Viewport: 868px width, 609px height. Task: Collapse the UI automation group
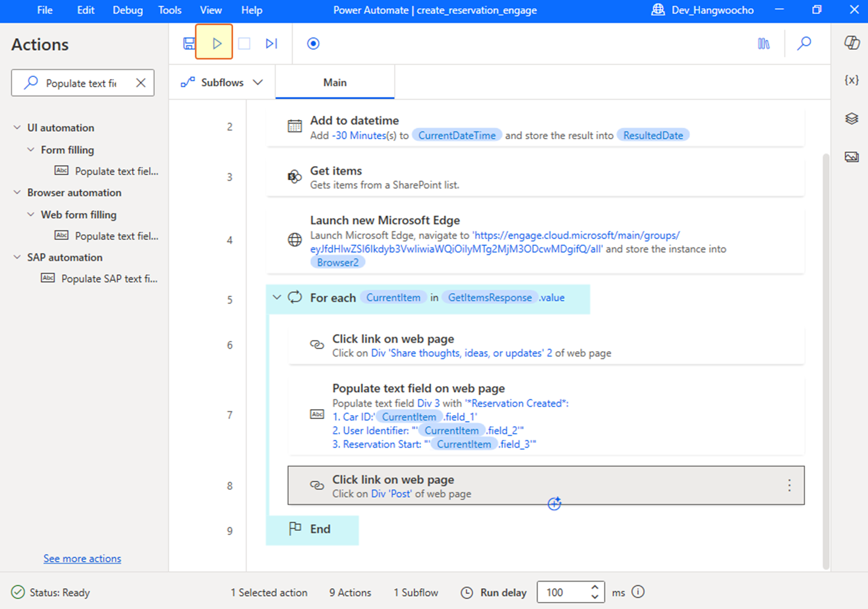click(x=17, y=128)
